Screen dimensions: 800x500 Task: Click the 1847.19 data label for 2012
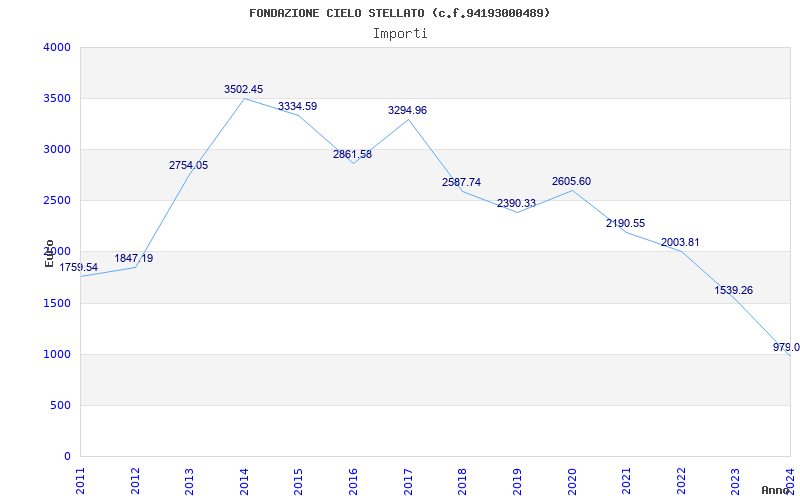tap(133, 259)
